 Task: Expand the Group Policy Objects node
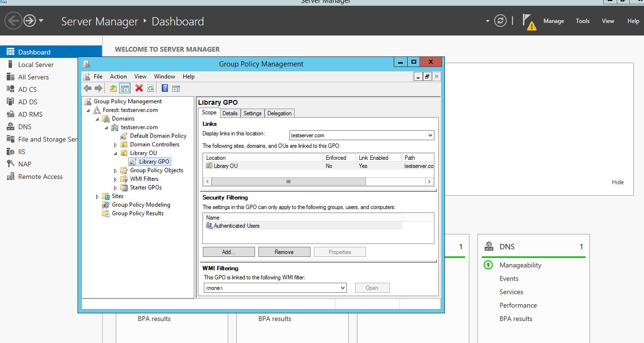point(115,170)
